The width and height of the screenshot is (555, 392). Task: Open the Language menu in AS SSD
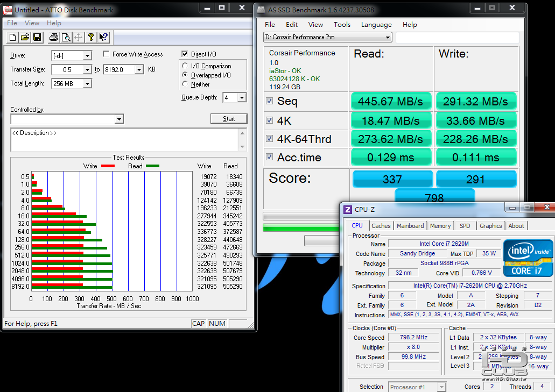pyautogui.click(x=376, y=25)
